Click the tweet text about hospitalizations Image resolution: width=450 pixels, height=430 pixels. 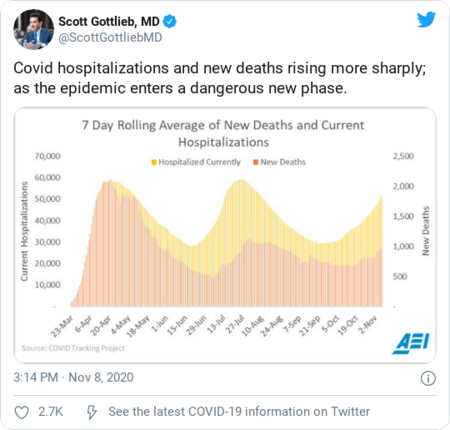click(220, 78)
